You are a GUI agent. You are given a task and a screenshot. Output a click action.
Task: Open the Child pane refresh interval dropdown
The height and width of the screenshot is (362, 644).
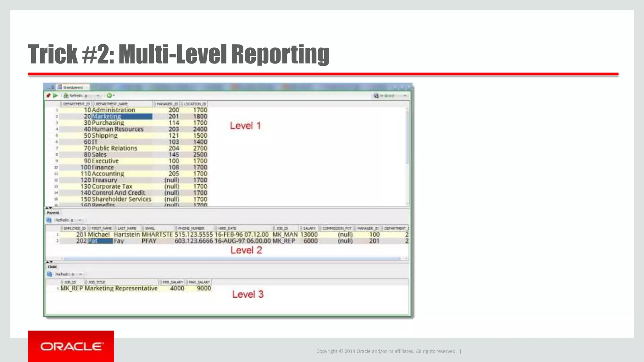pos(80,274)
